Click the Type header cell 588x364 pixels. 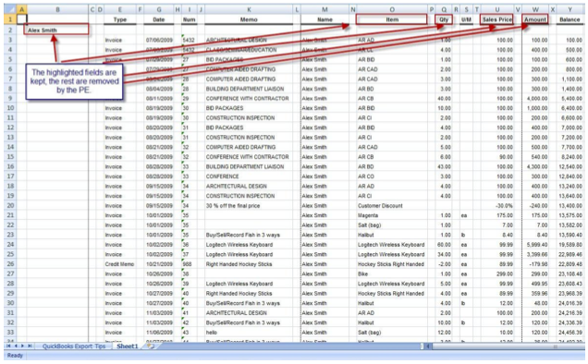(x=119, y=19)
